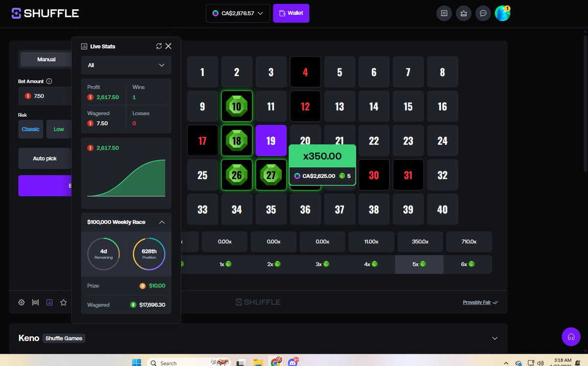Toggle Keno tile 19
588x366 pixels.
271,141
